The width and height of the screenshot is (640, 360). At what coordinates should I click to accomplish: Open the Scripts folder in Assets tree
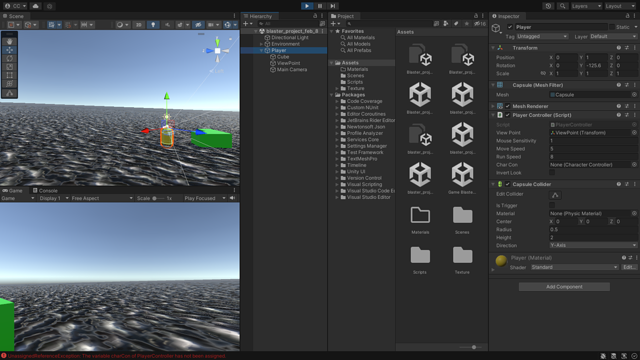[x=354, y=82]
